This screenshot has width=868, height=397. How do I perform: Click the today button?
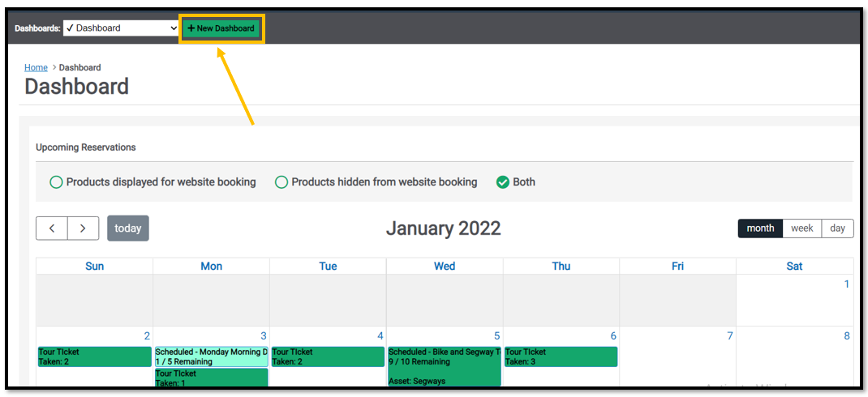pos(128,228)
